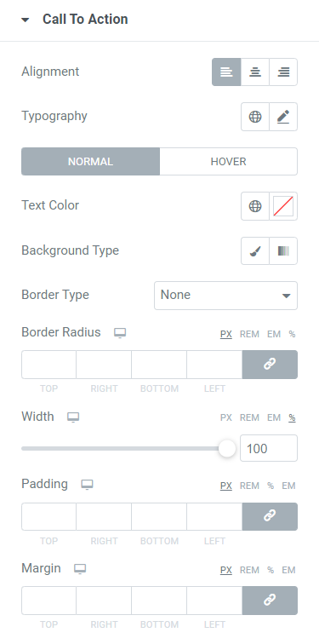Image resolution: width=319 pixels, height=644 pixels.
Task: Toggle linked values for Padding
Action: 270,516
